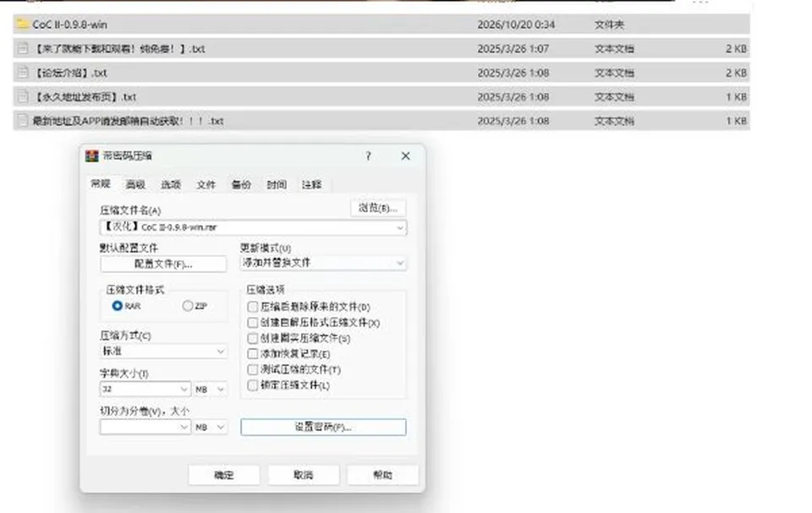Tick the 创建自解压格式压缩文件(X) checkbox
The width and height of the screenshot is (812, 513).
coord(253,323)
